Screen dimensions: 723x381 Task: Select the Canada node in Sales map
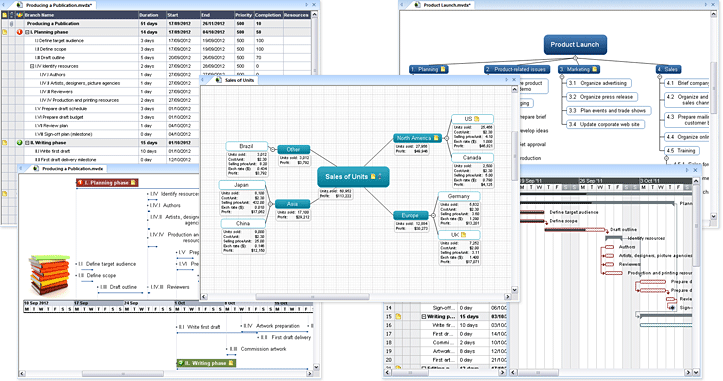[472, 158]
